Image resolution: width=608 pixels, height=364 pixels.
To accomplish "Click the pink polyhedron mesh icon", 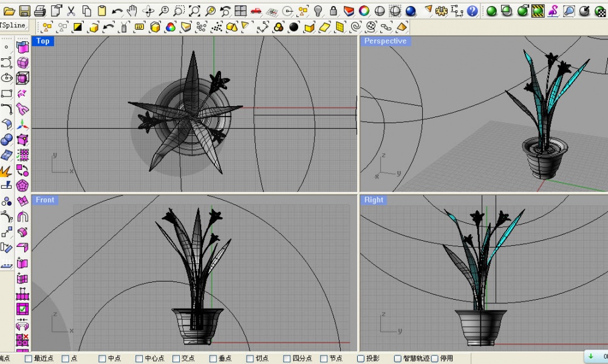I will pyautogui.click(x=22, y=186).
